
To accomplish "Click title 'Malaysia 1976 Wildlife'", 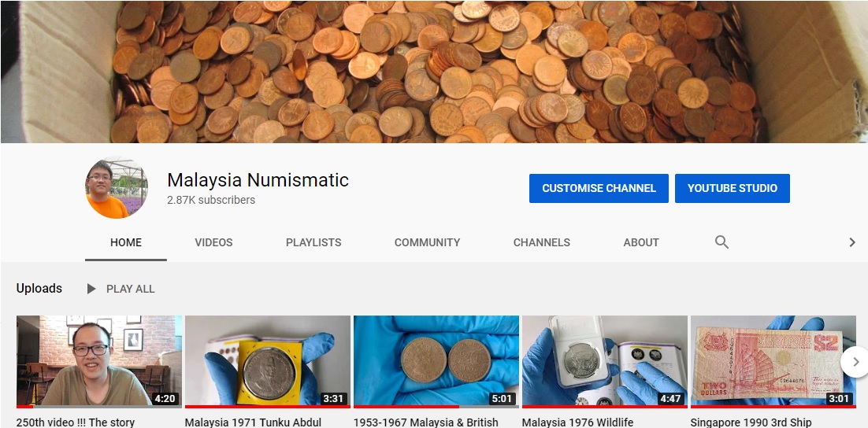I will [x=577, y=422].
